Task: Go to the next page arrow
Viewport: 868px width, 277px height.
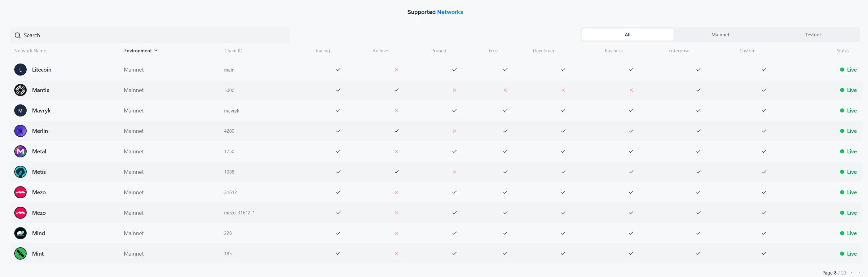Action: click(x=859, y=273)
